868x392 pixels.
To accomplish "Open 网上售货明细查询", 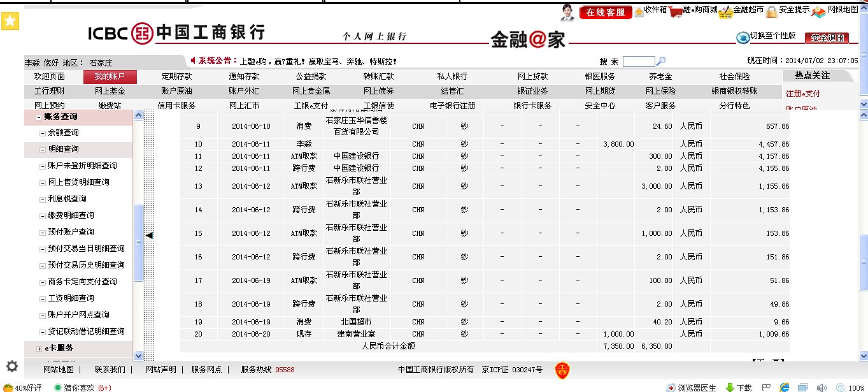I will (79, 182).
